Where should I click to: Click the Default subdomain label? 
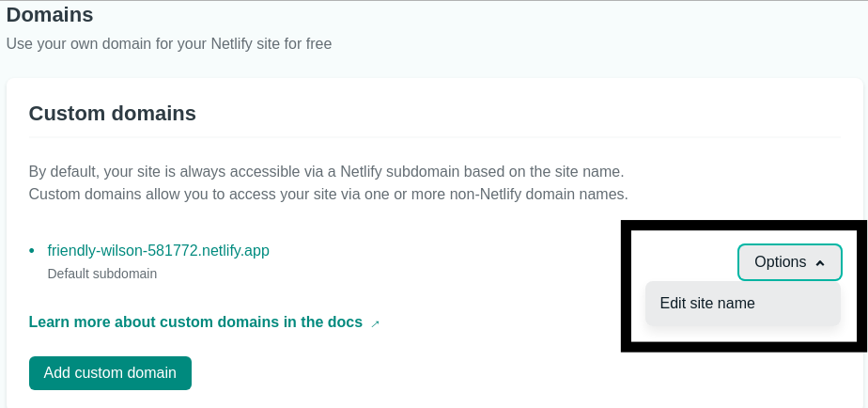[101, 275]
